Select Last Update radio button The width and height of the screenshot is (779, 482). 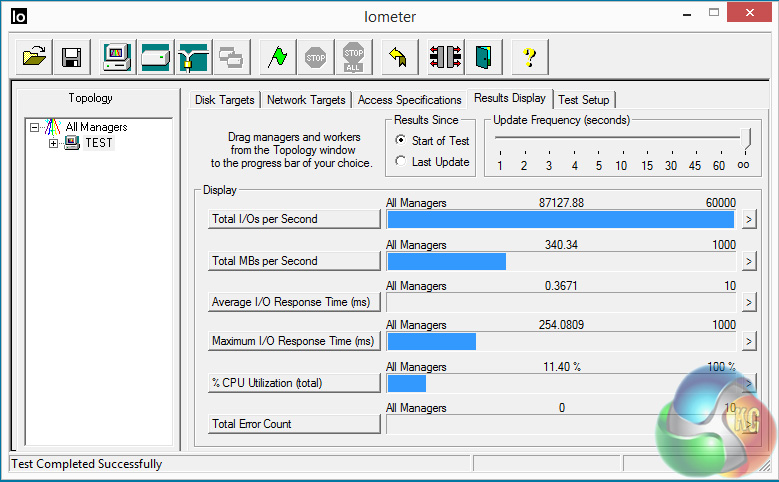(x=400, y=161)
